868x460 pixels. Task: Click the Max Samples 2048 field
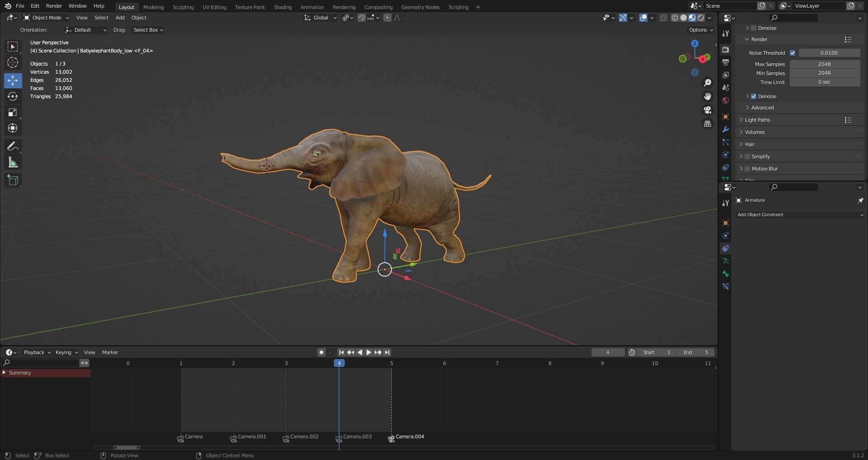[x=825, y=64]
